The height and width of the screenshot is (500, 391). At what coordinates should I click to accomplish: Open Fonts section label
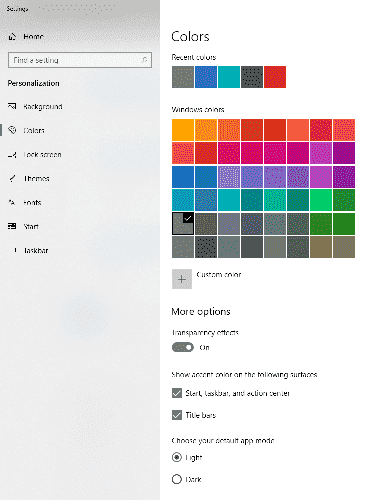(32, 202)
